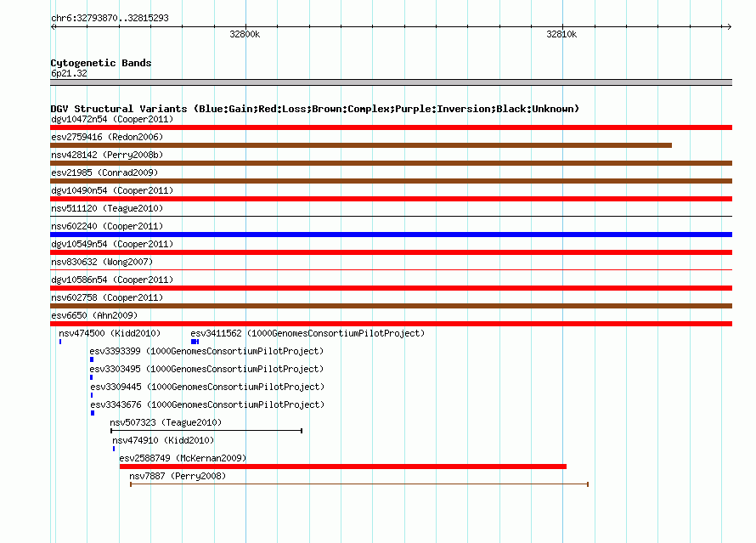Screen dimensions: 756x543
Task: Click the 6p21.32 band label
Action: (x=69, y=73)
